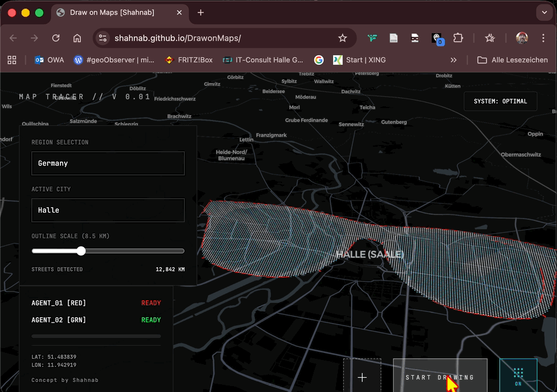Viewport: 557px width, 392px height.
Task: Open the Halle active city dropdown
Action: coord(108,210)
